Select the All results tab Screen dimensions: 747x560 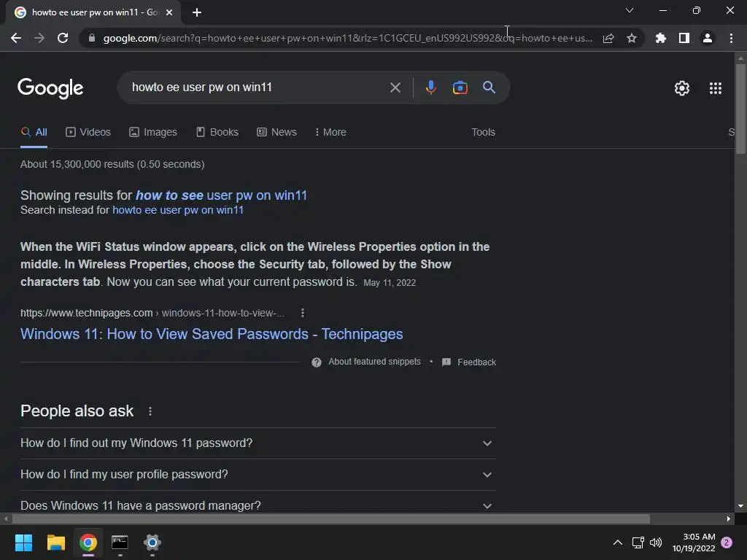pyautogui.click(x=34, y=132)
